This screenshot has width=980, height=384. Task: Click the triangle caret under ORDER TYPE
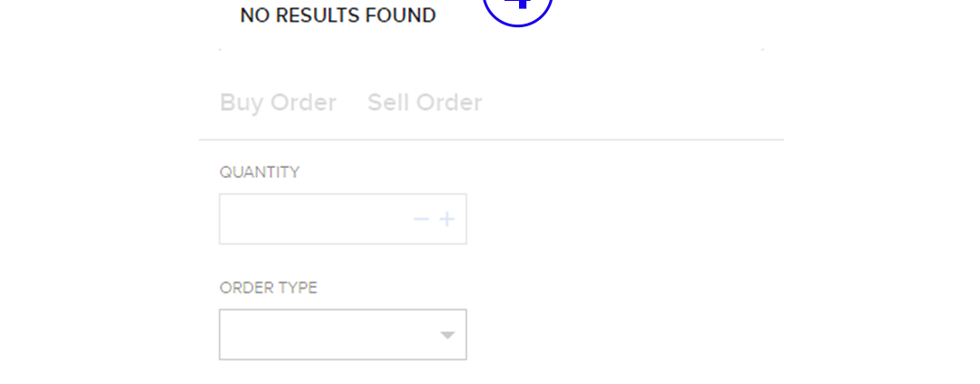(x=446, y=335)
